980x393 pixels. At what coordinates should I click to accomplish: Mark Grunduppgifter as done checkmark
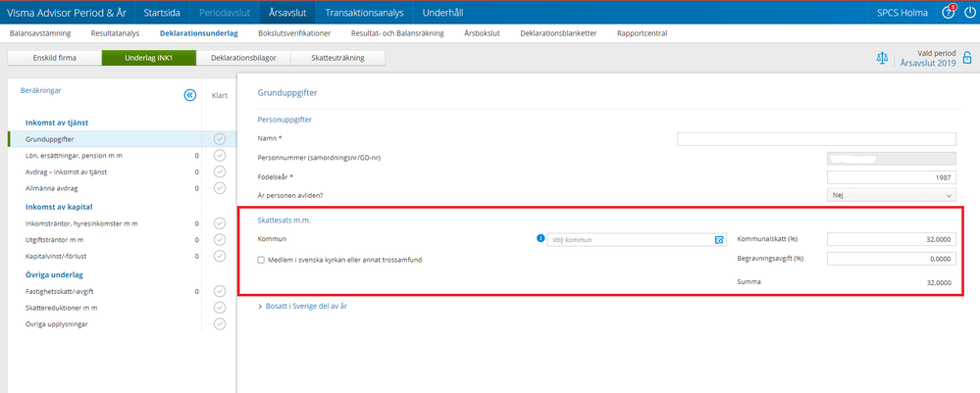pos(219,139)
